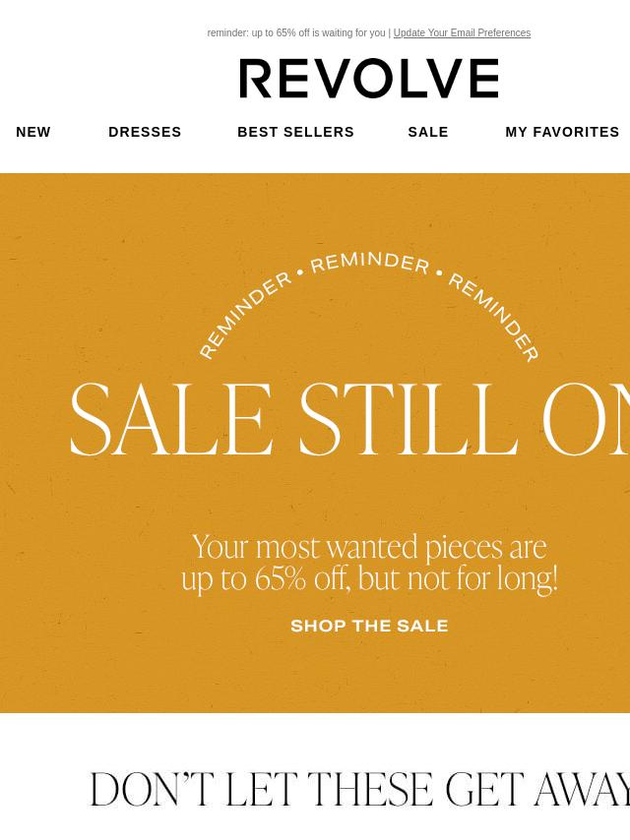Click empty mustard banner area below SHOP THE SALE
Image resolution: width=630 pixels, height=840 pixels.
point(369,675)
